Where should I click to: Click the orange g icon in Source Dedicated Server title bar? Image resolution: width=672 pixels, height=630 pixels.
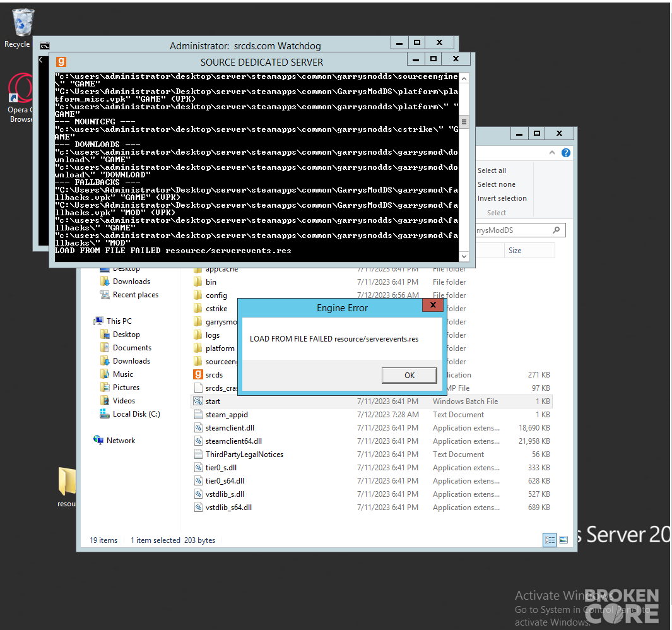(x=61, y=62)
